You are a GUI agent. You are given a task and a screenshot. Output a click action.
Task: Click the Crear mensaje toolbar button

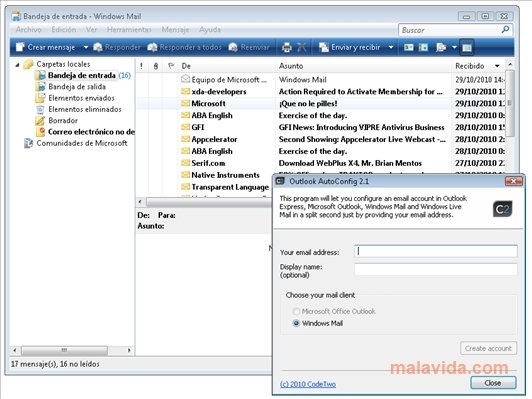tap(45, 47)
